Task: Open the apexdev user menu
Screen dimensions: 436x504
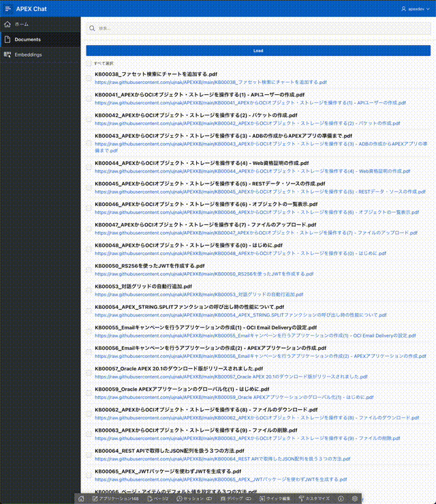Action: (415, 9)
